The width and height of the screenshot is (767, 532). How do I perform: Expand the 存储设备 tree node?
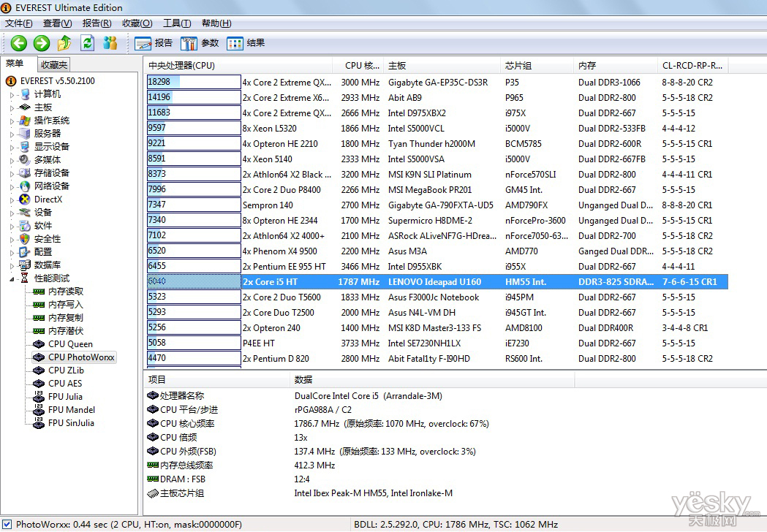[x=12, y=174]
